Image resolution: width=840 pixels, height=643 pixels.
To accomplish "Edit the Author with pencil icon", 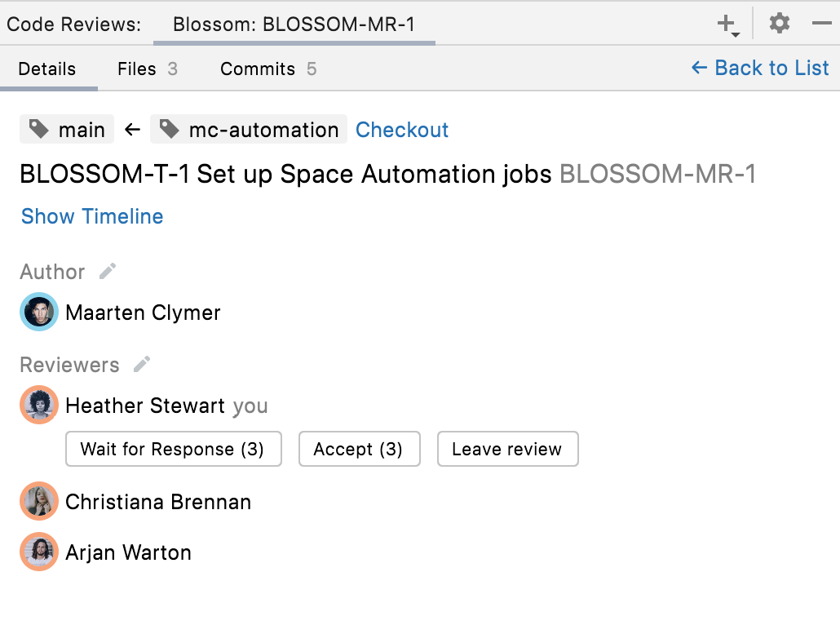I will pos(108,272).
